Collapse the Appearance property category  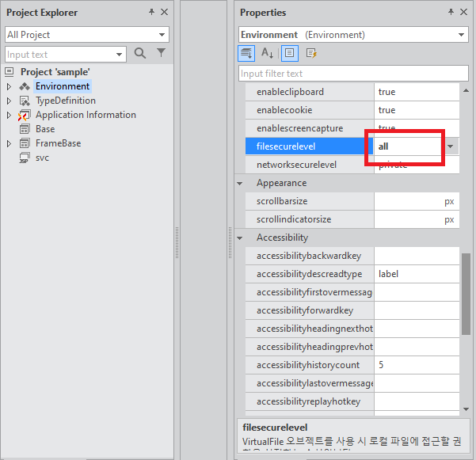click(241, 183)
